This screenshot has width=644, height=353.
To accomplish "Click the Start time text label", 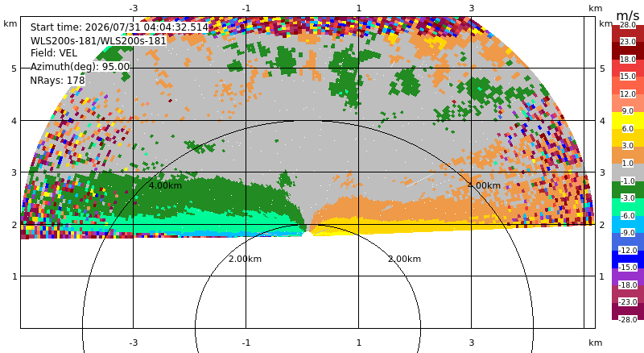I will click(119, 27).
